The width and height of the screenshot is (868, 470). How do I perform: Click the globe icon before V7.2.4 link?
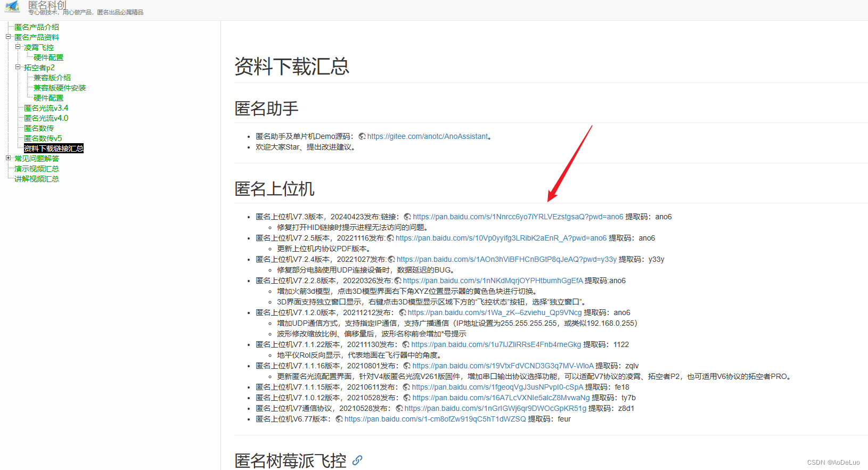[391, 260]
